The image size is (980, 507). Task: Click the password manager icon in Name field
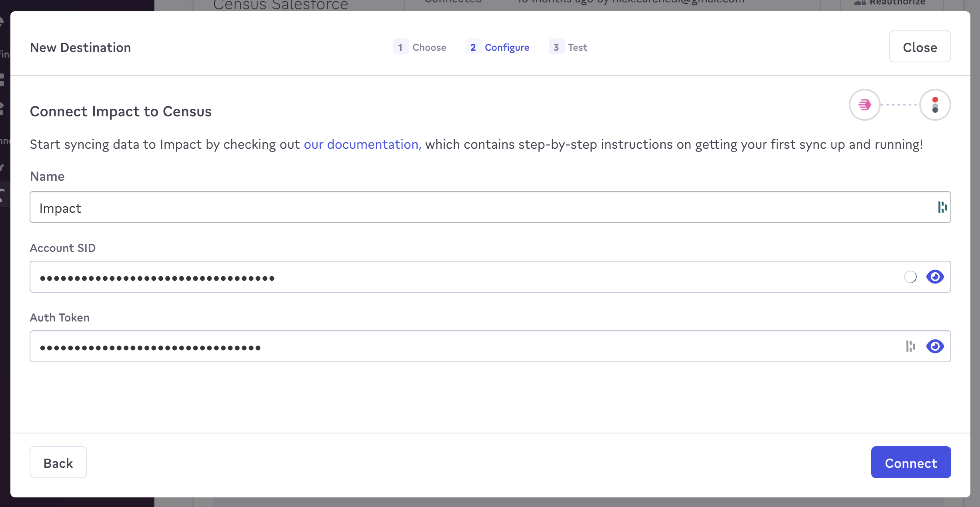coord(942,207)
